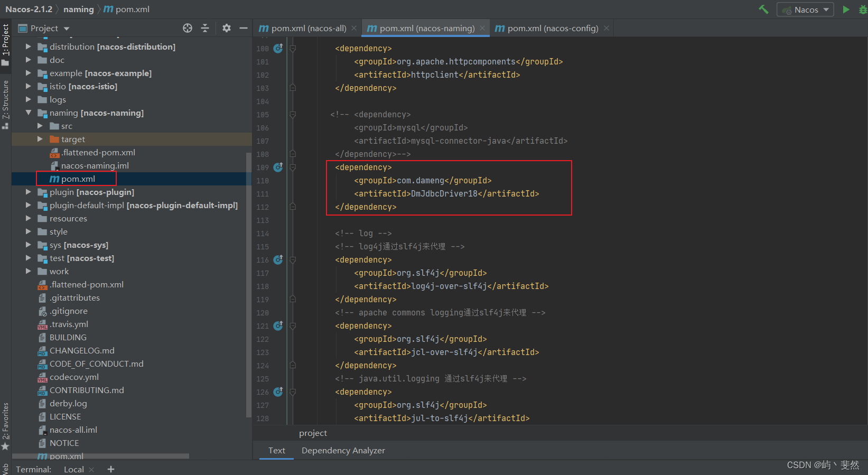Close the pom.xml (nacos-config) tab

coord(606,28)
